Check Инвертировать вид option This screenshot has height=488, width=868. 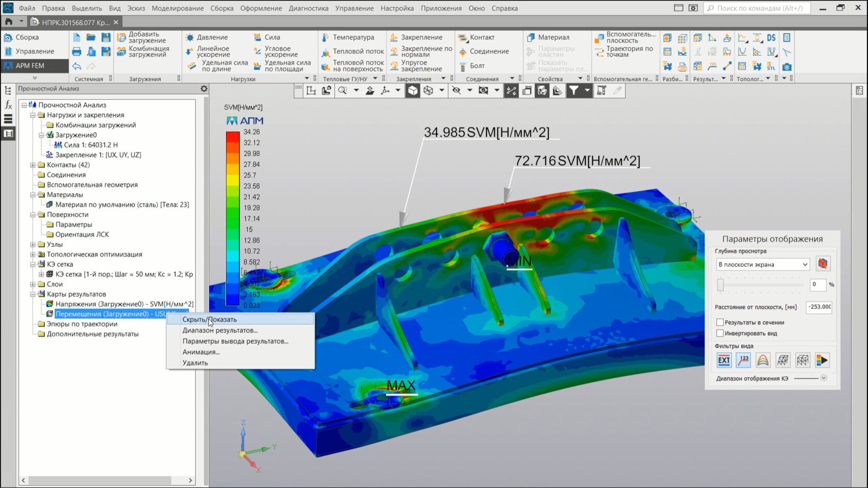tap(720, 333)
